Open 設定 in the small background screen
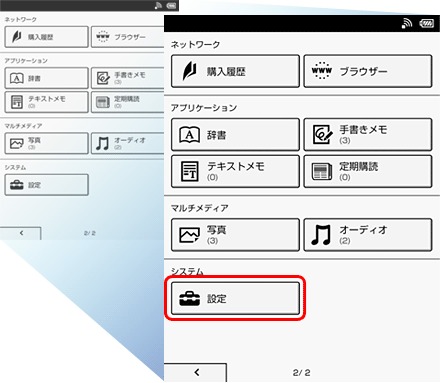 (46, 185)
